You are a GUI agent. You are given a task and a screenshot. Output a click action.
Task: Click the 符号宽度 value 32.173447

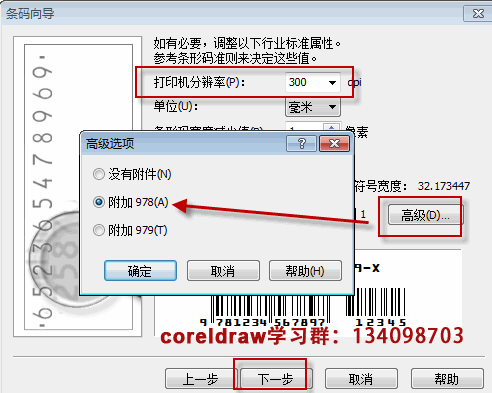tap(444, 186)
